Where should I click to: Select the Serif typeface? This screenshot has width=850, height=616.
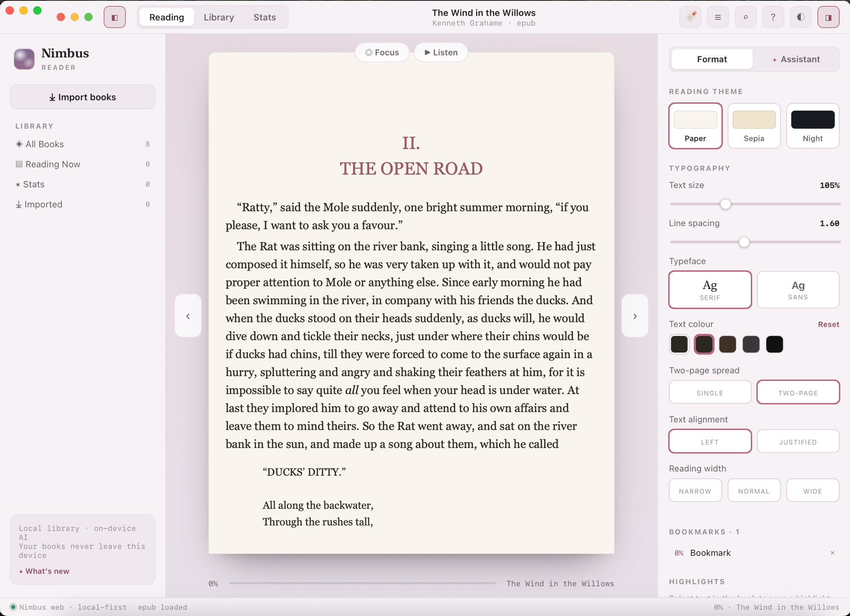point(710,290)
